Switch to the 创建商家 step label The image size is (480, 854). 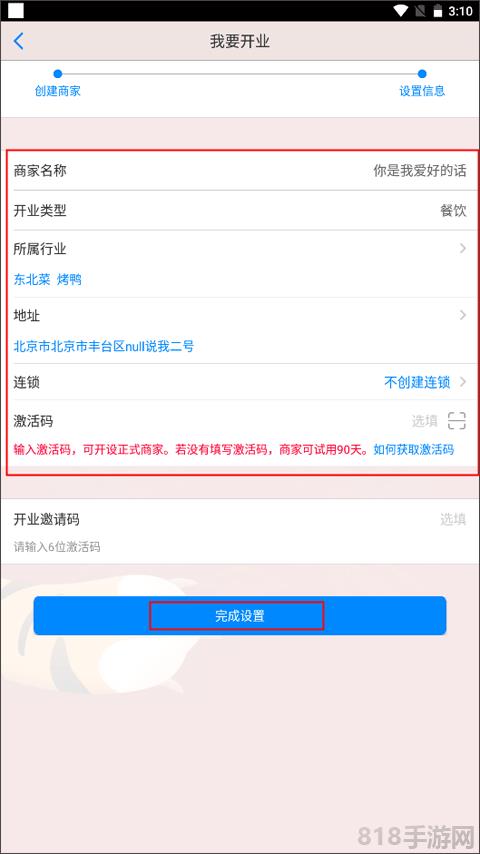point(58,90)
